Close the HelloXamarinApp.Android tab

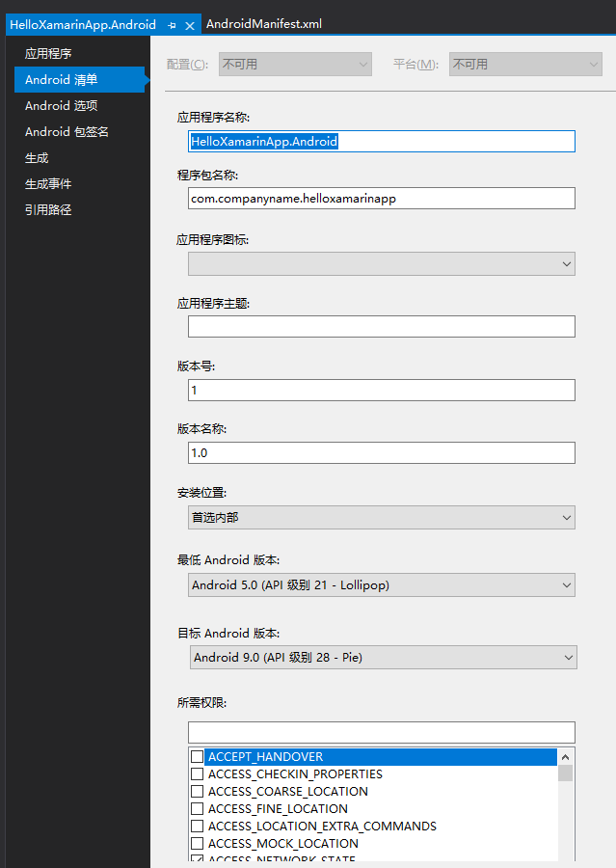(190, 25)
